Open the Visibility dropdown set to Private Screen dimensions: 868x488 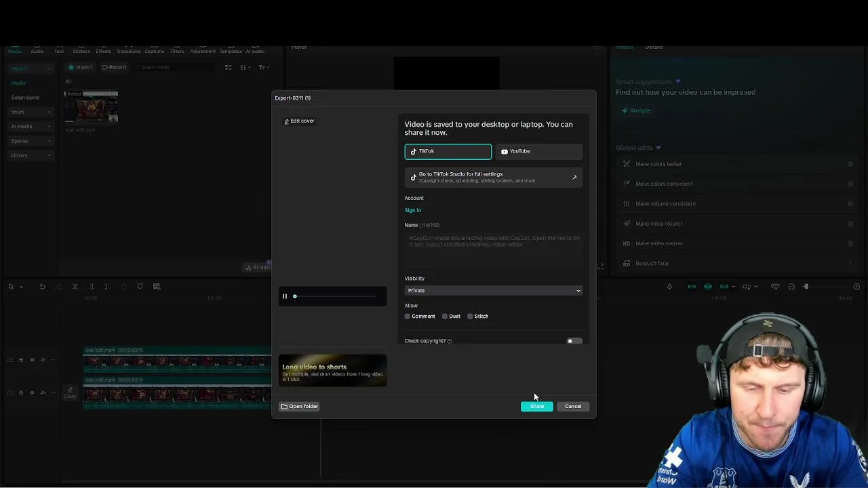[493, 290]
